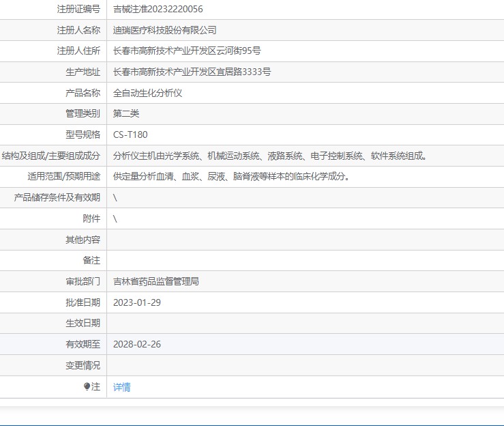The image size is (504, 426).
Task: Select approval date 2023-01-29
Action: click(x=137, y=302)
